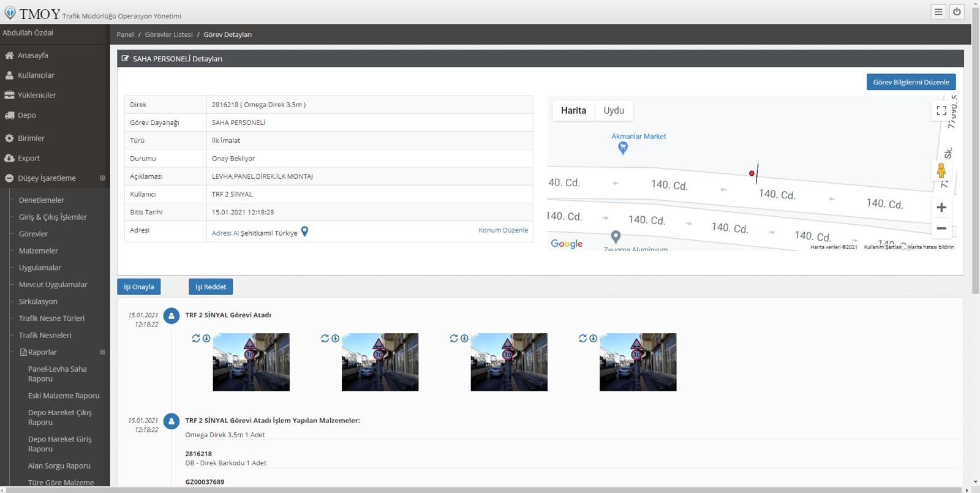The width and height of the screenshot is (980, 493).
Task: Click Görev Bilgilerini Düzenle button
Action: coord(911,82)
